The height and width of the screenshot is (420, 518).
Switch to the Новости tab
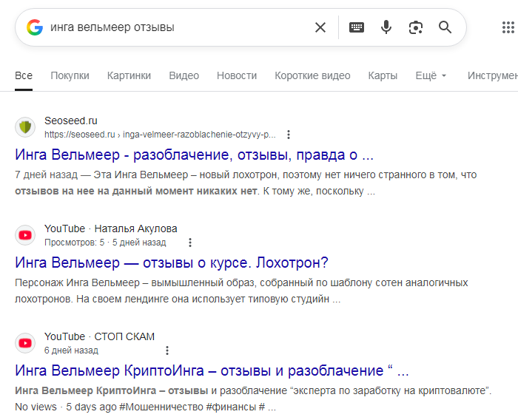tap(237, 75)
